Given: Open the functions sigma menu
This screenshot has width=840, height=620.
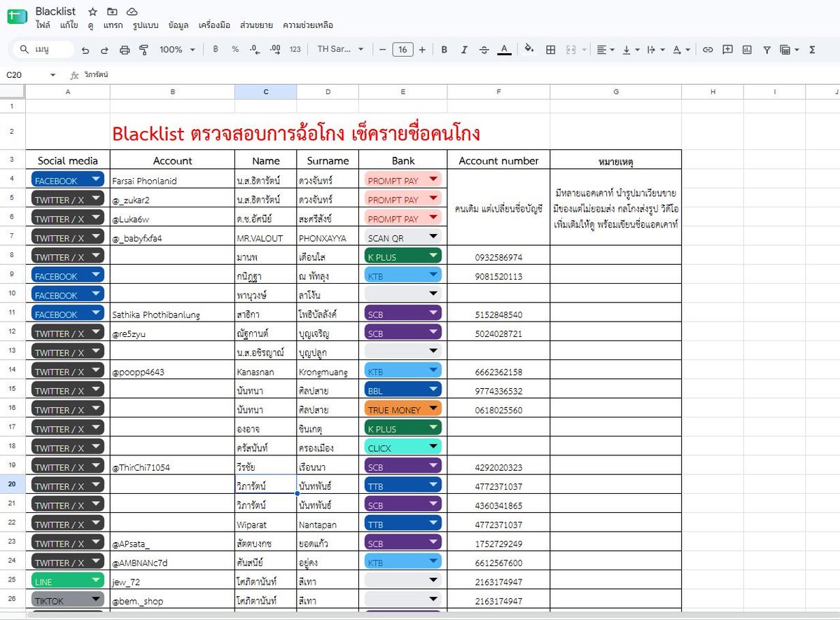Looking at the screenshot, I should [812, 50].
